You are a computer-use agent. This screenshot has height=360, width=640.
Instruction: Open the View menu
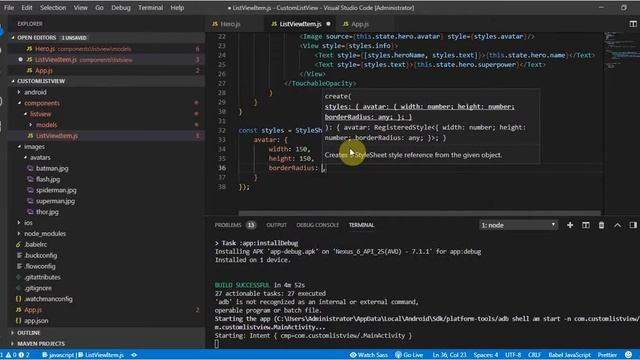click(80, 8)
